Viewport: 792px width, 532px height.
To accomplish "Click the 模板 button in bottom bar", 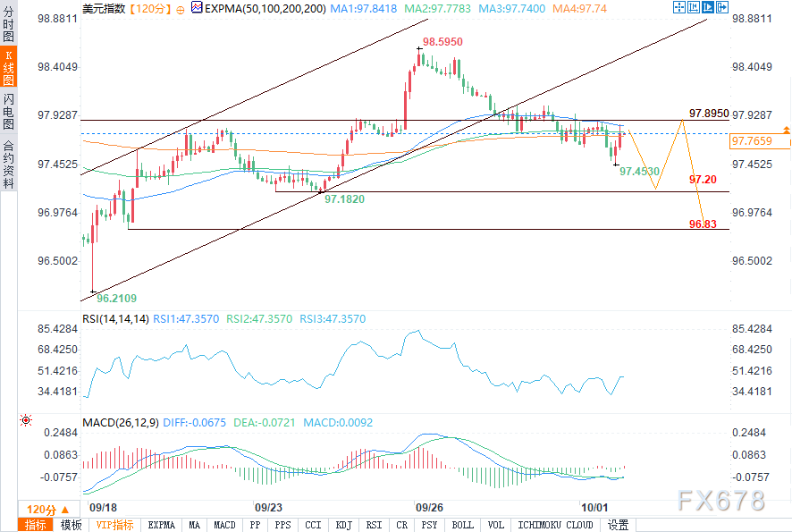I will 71,525.
